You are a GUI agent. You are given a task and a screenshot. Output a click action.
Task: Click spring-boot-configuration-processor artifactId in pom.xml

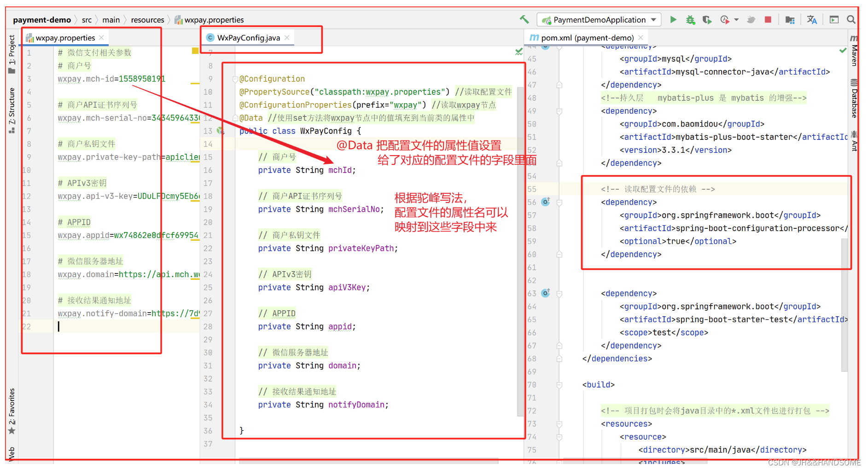coord(734,228)
